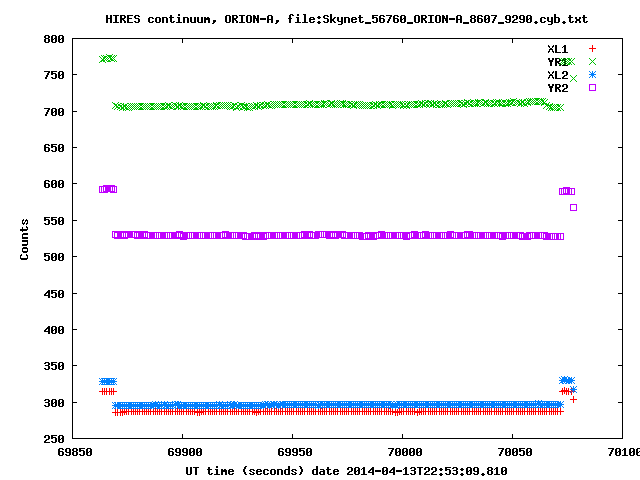This screenshot has height=480, width=640.
Task: Click the 69950 x-axis tick label
Action: 295,452
